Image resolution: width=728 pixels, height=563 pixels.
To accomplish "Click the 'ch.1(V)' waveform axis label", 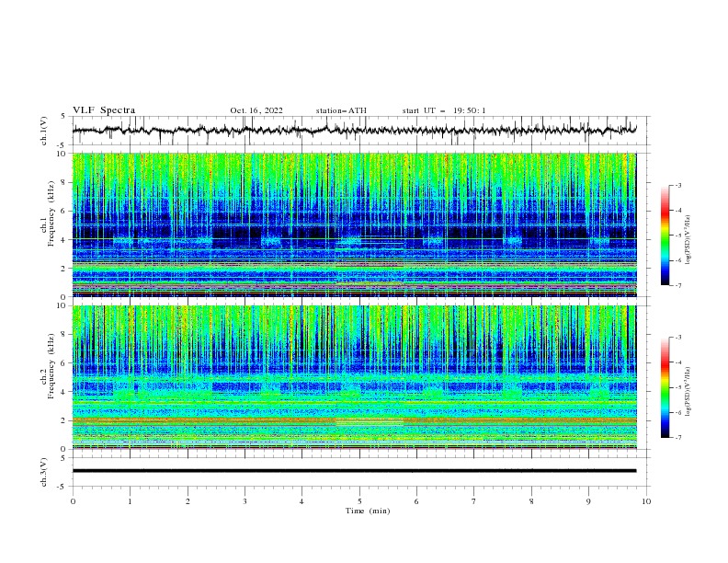I will 44,131.
